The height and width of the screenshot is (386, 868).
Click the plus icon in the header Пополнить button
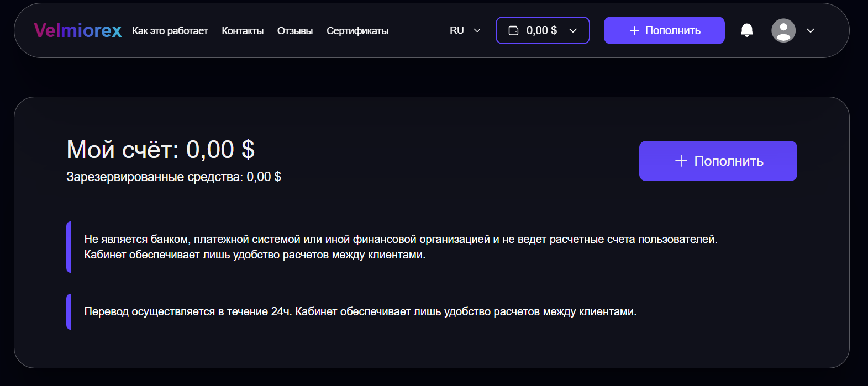click(634, 30)
